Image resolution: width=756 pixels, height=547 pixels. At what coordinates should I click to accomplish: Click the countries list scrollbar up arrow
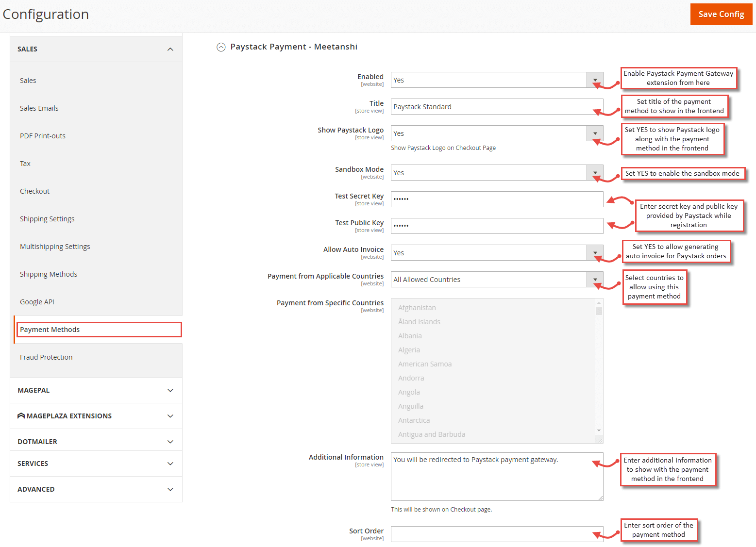click(599, 302)
